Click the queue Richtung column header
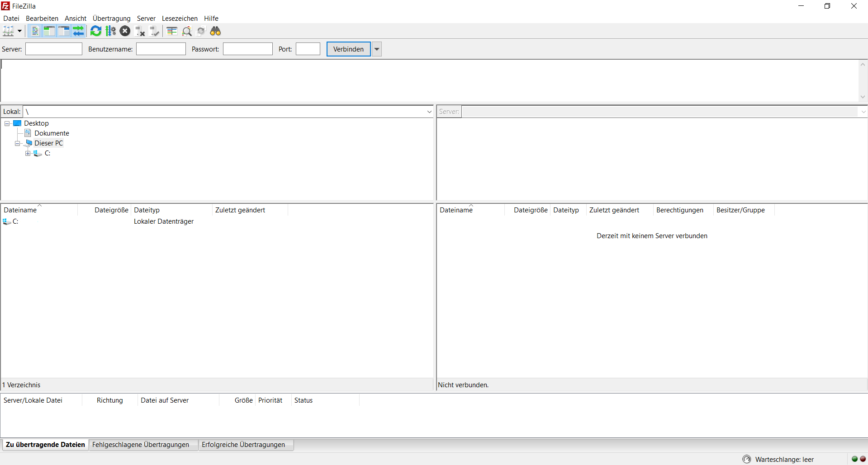This screenshot has height=465, width=868. pos(110,400)
